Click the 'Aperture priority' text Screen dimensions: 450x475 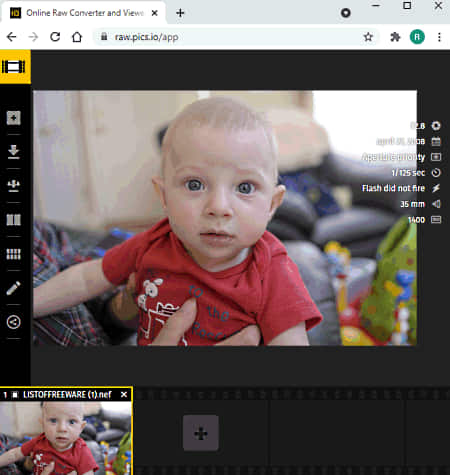click(393, 157)
